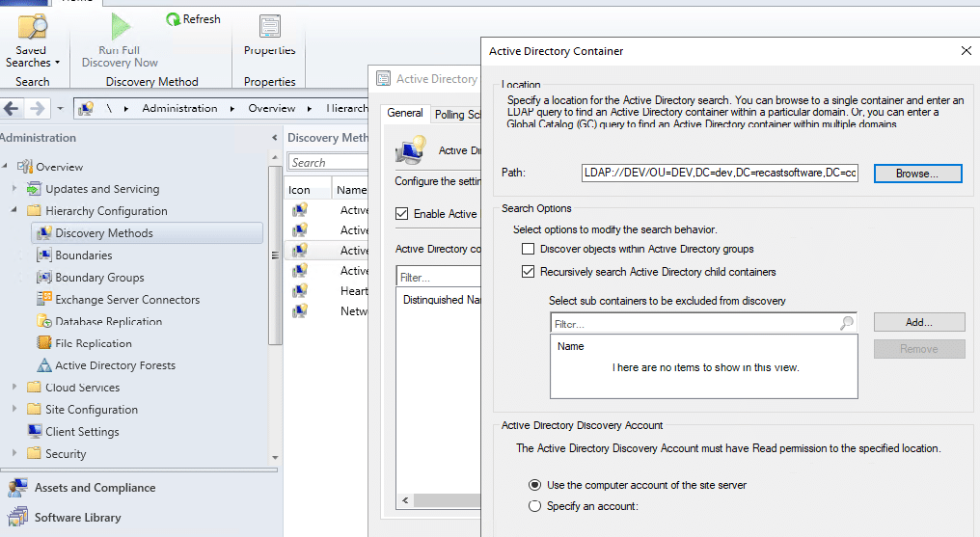The width and height of the screenshot is (980, 537).
Task: Click the Browse button for path
Action: coord(917,174)
